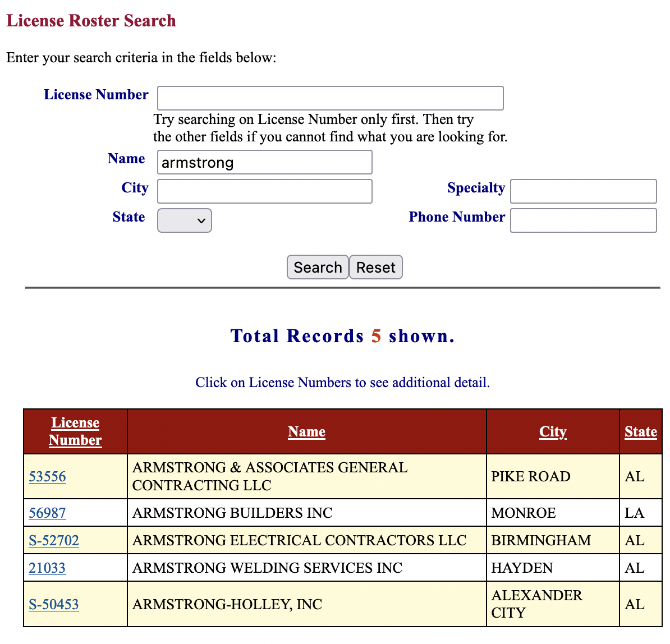Open the State dropdown
670x644 pixels.
tap(184, 220)
